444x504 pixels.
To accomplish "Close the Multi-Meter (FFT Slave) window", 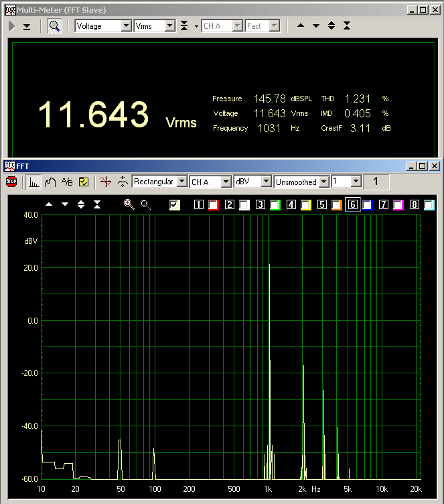I will (x=435, y=10).
